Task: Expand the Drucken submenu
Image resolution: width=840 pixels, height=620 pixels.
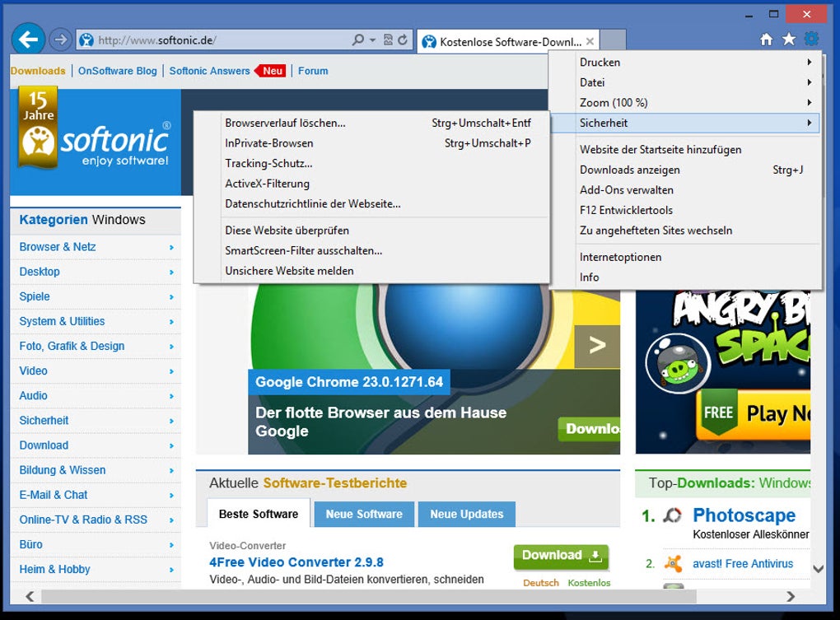Action: click(x=685, y=62)
